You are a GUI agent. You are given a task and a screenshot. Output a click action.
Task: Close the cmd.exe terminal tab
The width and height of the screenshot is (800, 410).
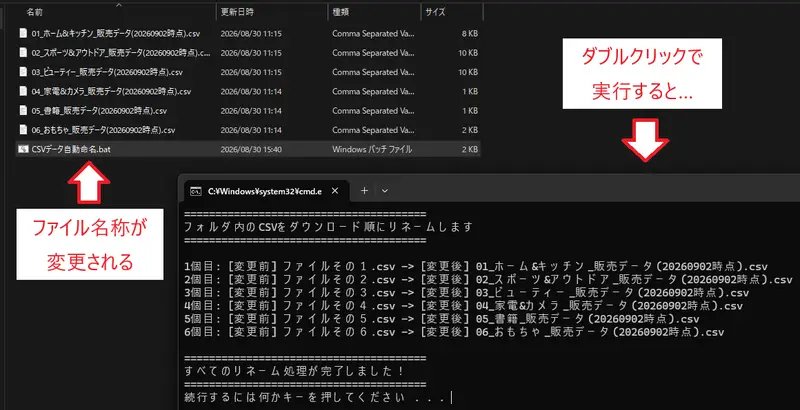point(335,191)
